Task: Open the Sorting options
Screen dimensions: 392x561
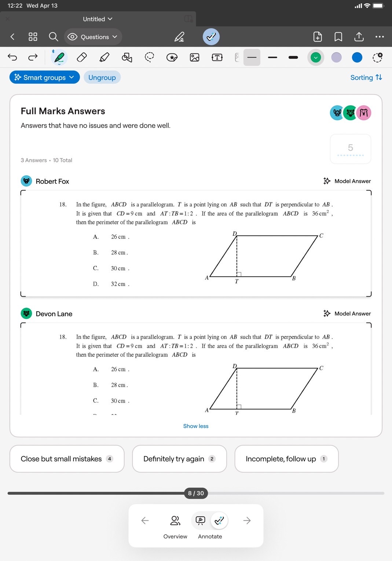Action: 366,77
